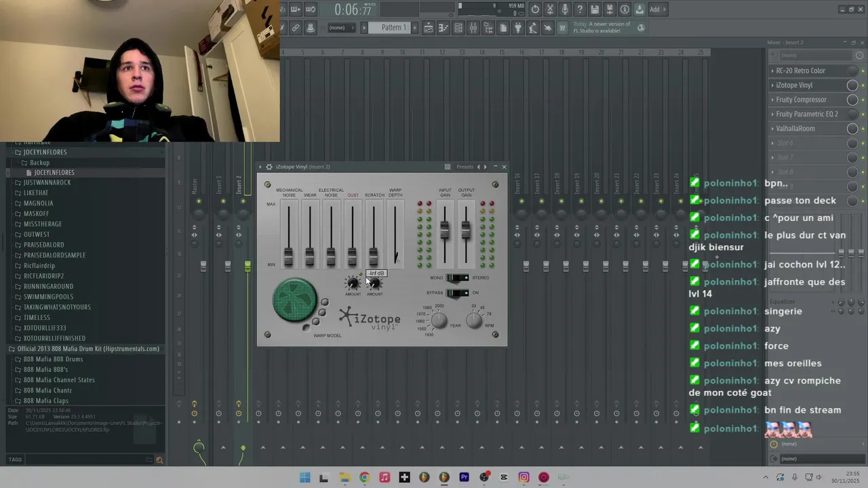This screenshot has width=868, height=488.
Task: Click the Year knob in iZotope Vinyl
Action: pyautogui.click(x=439, y=321)
